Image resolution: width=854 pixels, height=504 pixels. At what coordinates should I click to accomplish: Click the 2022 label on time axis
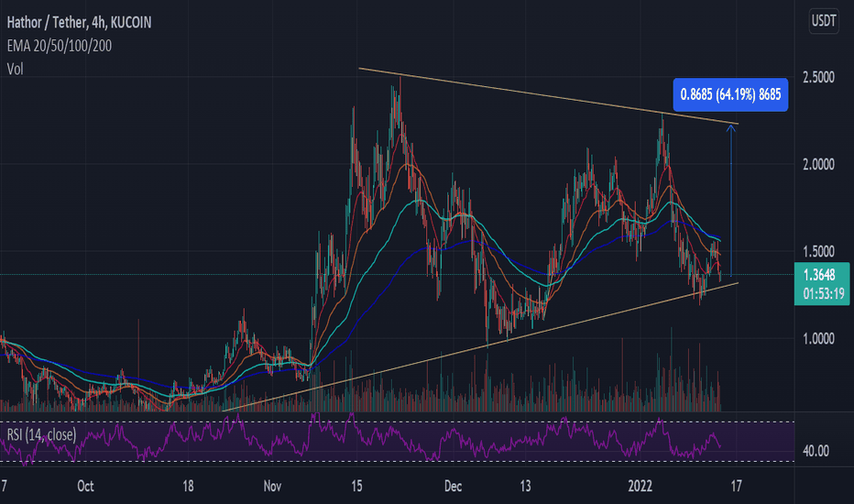click(x=640, y=486)
